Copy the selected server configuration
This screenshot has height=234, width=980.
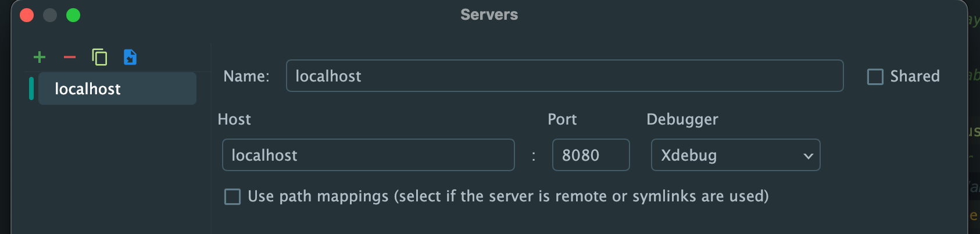100,57
